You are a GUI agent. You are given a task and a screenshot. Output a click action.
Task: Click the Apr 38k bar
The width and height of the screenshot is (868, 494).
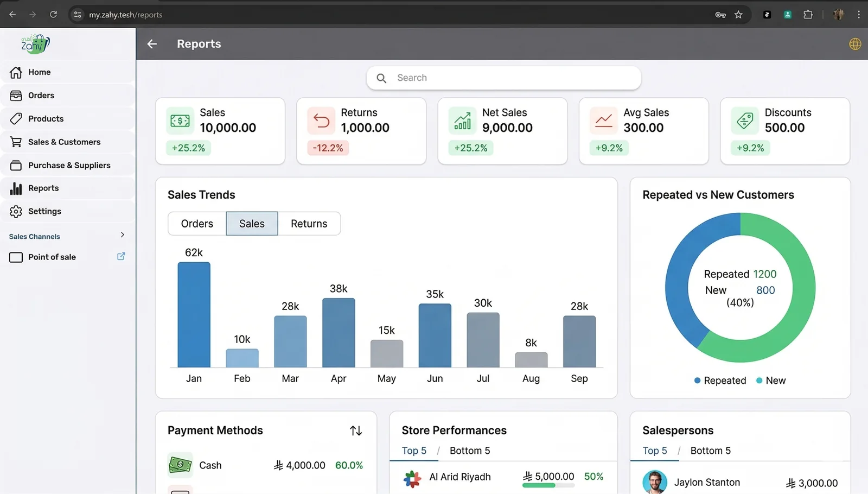point(339,333)
